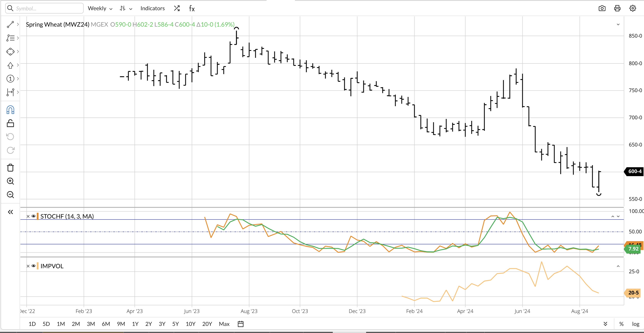Toggle visibility eye for IMPVOL indicator
The image size is (644, 333).
pos(34,266)
